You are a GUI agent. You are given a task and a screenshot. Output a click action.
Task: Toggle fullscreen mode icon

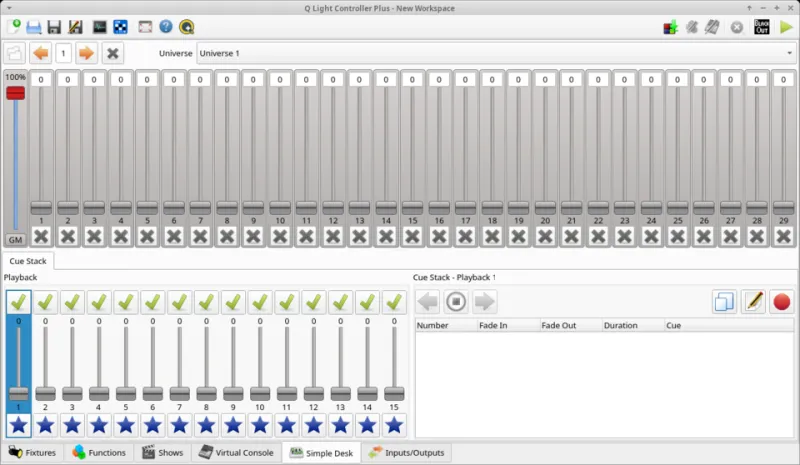point(145,27)
